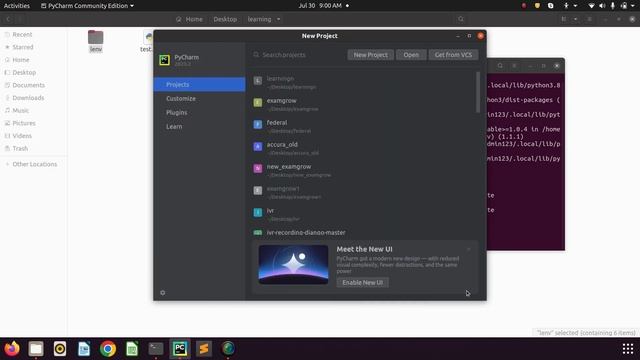Screen dimensions: 640x360
Task: Click Get from VCS button
Action: [453, 55]
